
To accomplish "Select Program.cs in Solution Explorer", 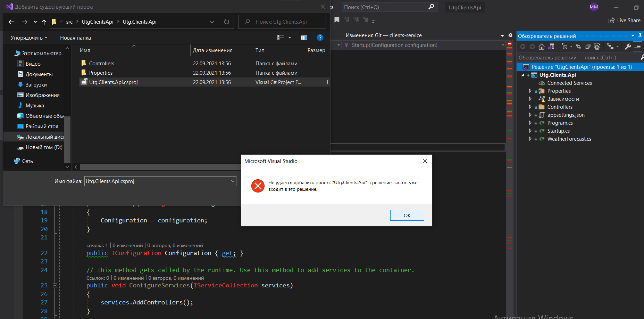I will [x=560, y=123].
